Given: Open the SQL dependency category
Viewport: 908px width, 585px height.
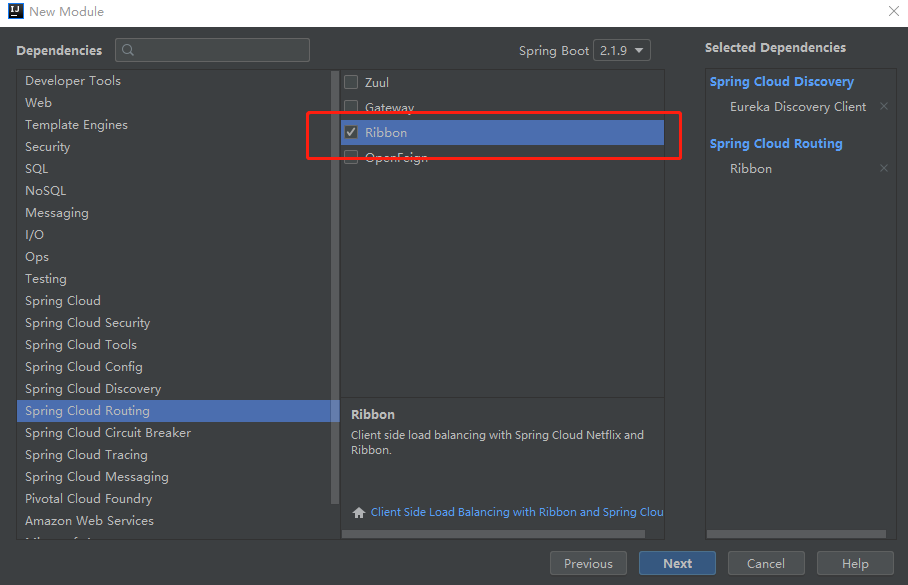Looking at the screenshot, I should coord(37,169).
